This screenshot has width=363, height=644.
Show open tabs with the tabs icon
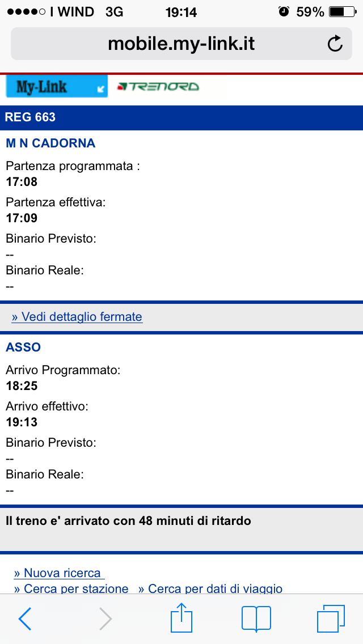pos(331,618)
